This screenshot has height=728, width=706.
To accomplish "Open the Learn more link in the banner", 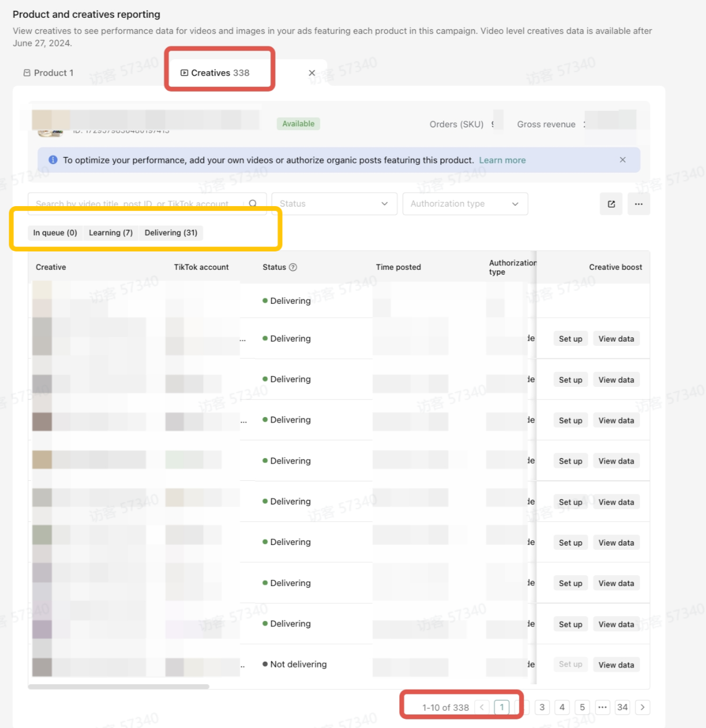I will coord(502,160).
